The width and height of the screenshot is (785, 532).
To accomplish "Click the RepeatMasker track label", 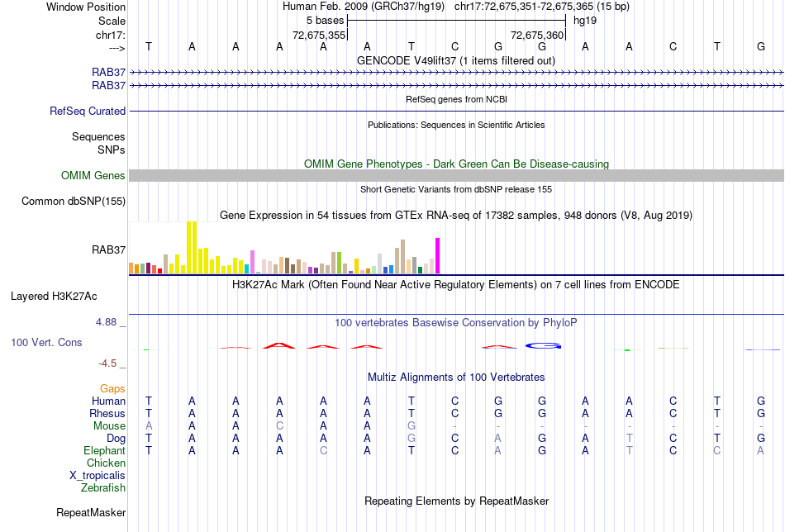I will pos(91,513).
